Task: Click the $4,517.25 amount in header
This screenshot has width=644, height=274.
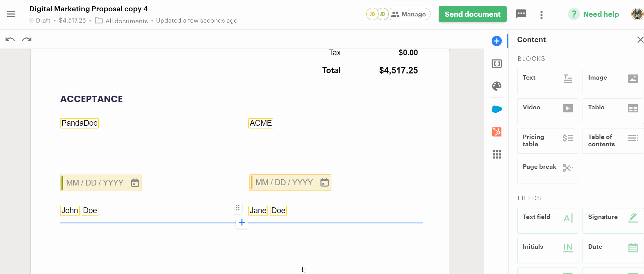Action: (x=72, y=20)
